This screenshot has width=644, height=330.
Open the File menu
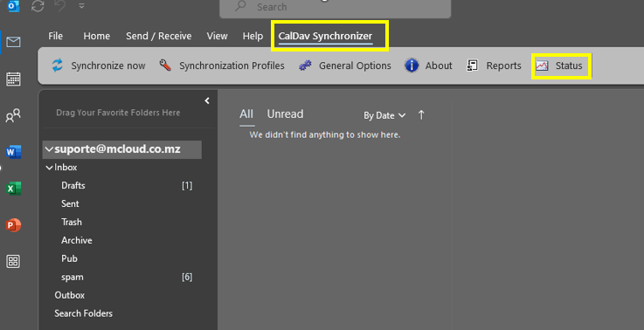click(55, 36)
